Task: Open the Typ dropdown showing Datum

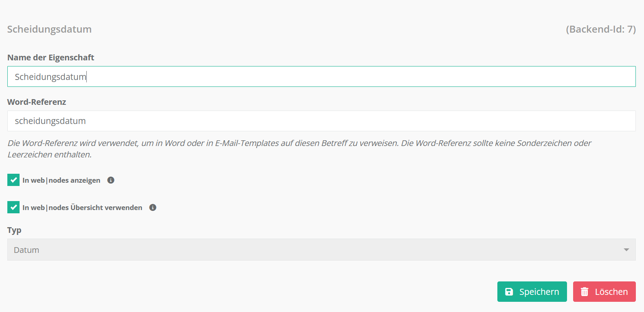Action: 318,250
